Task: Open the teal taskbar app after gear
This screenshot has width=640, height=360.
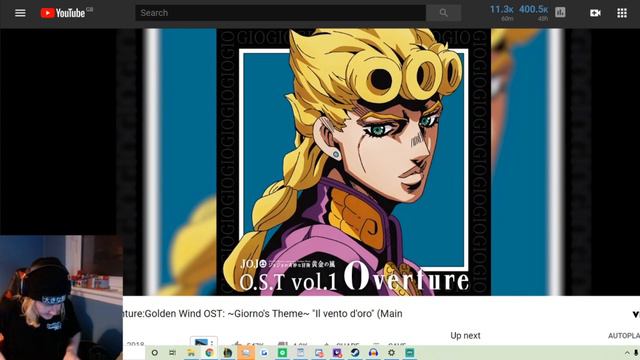Action: [x=409, y=353]
